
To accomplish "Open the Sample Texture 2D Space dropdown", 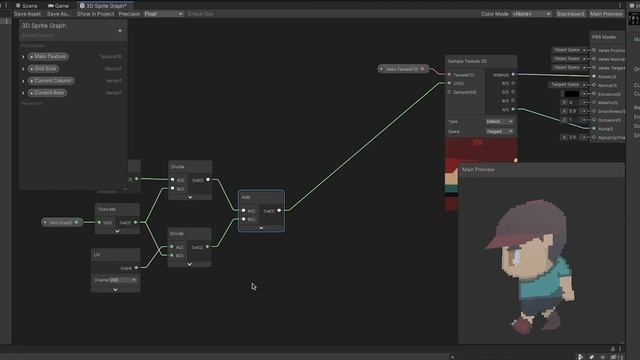I will click(500, 131).
